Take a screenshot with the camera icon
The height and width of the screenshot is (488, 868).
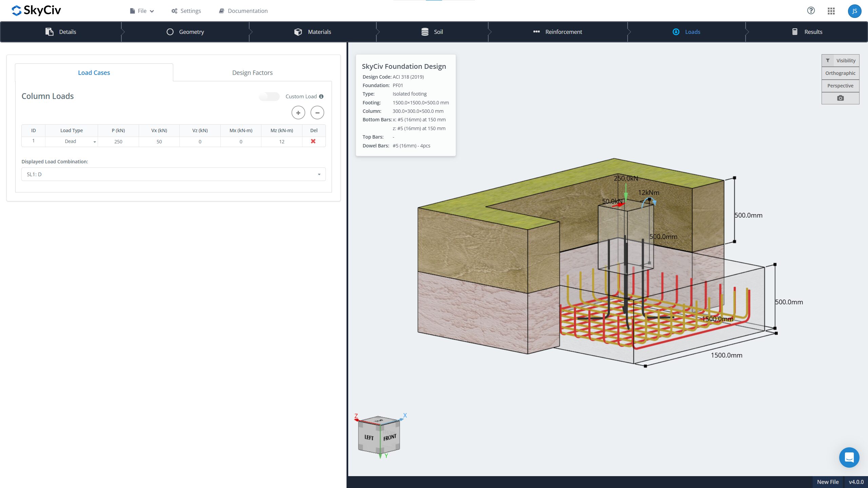click(x=840, y=98)
